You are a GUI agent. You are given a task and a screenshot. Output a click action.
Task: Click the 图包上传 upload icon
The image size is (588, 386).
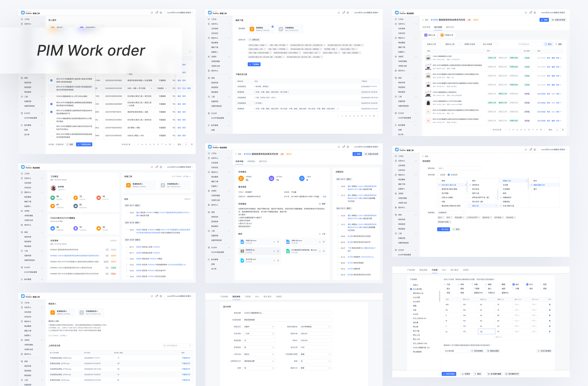coord(426,35)
